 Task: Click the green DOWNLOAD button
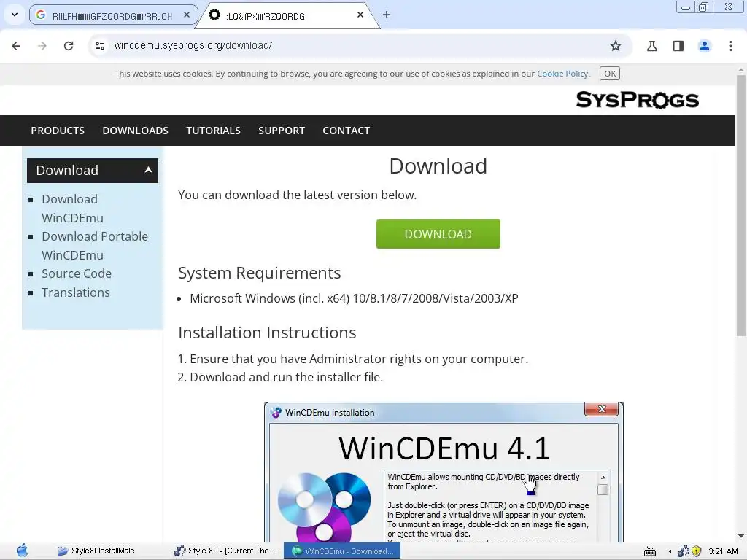438,234
